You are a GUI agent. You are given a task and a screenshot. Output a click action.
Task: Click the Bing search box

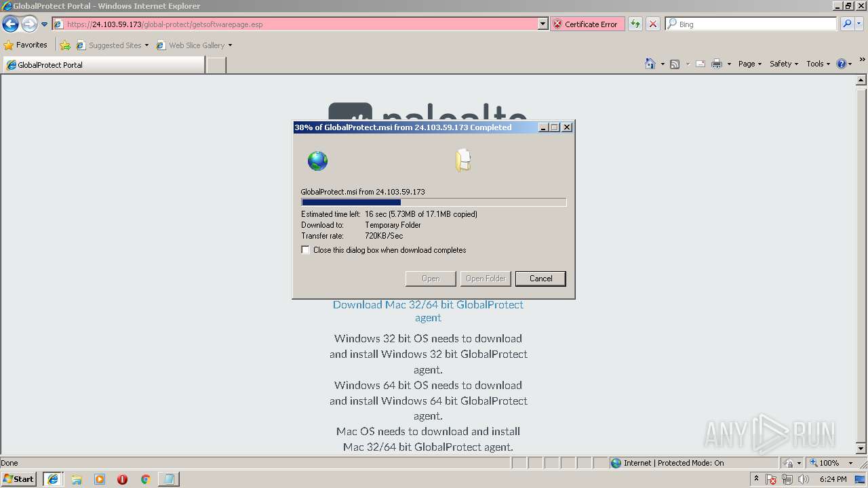pyautogui.click(x=751, y=24)
